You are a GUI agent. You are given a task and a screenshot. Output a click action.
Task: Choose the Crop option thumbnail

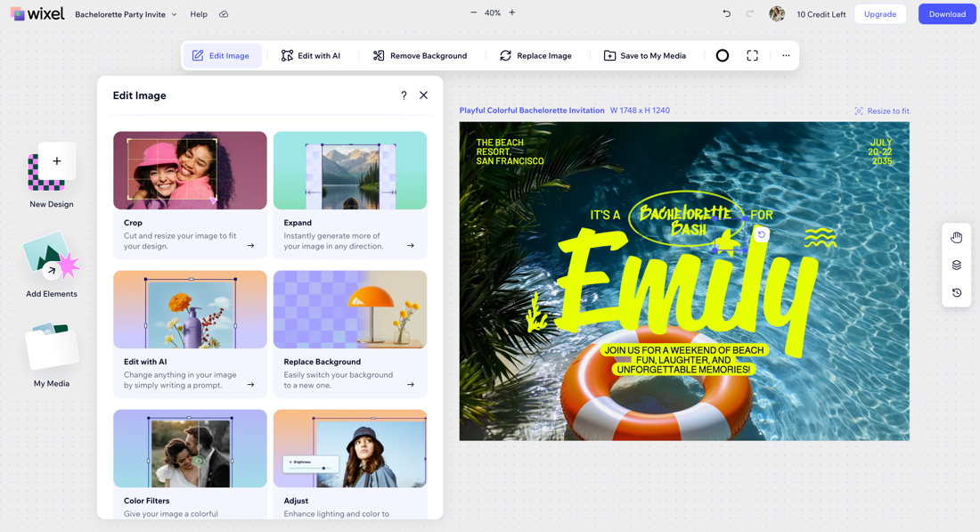pyautogui.click(x=190, y=170)
